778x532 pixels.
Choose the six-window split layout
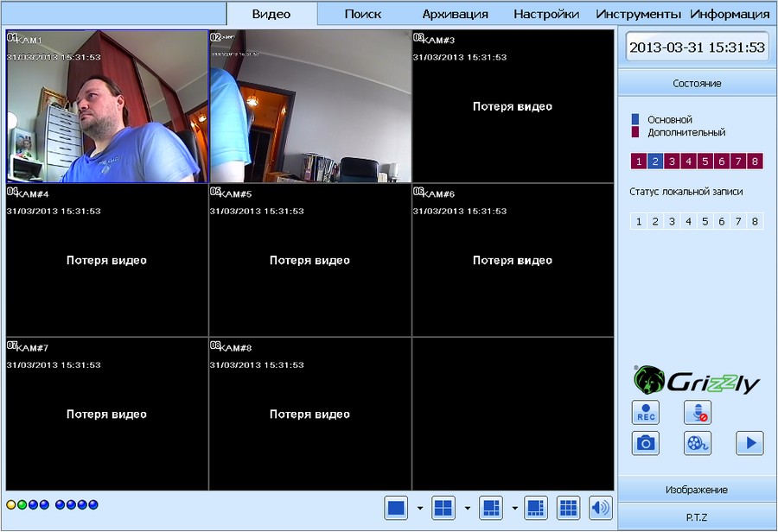coord(491,508)
